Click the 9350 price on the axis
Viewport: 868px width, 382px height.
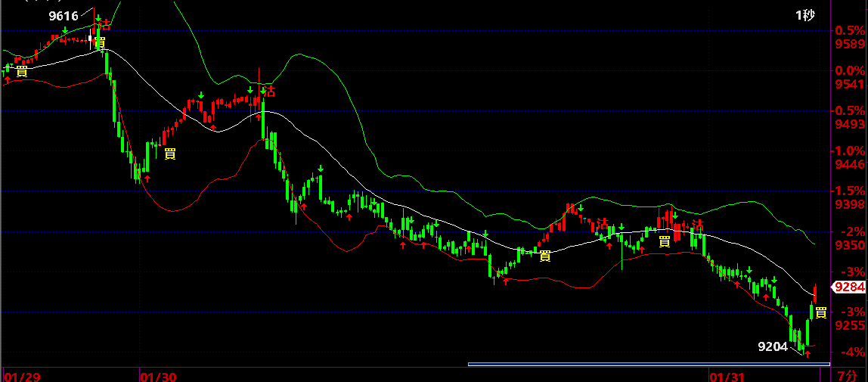pyautogui.click(x=851, y=245)
